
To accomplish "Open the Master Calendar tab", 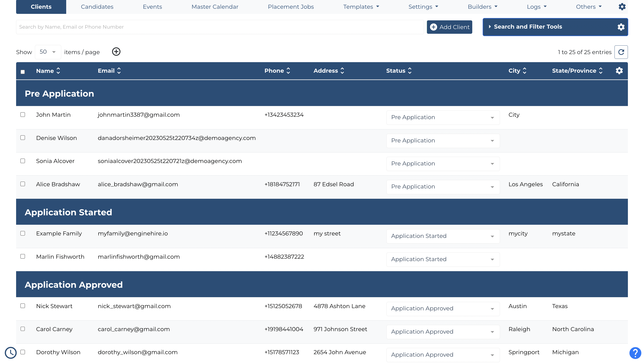I will coord(215,7).
